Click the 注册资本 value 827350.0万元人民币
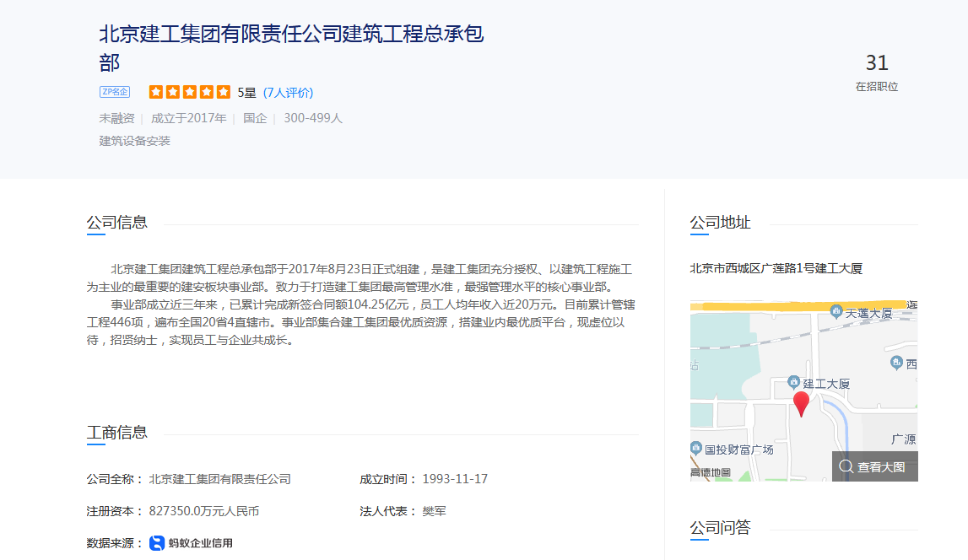 203,511
